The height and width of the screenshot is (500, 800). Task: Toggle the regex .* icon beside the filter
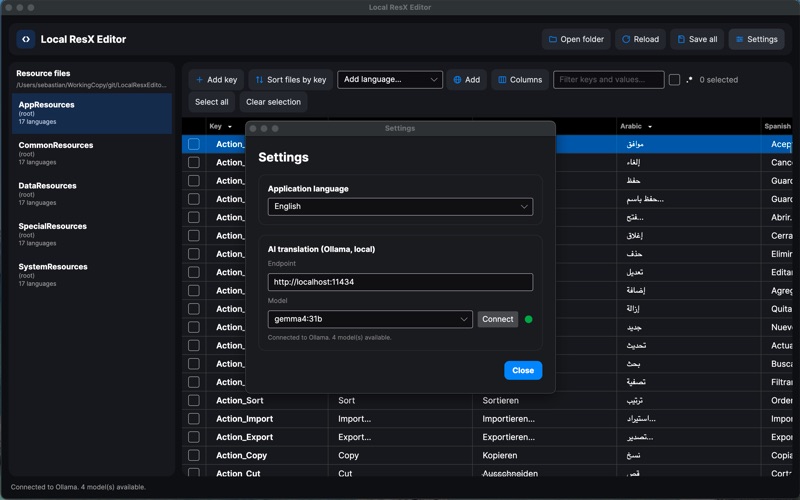[x=689, y=80]
